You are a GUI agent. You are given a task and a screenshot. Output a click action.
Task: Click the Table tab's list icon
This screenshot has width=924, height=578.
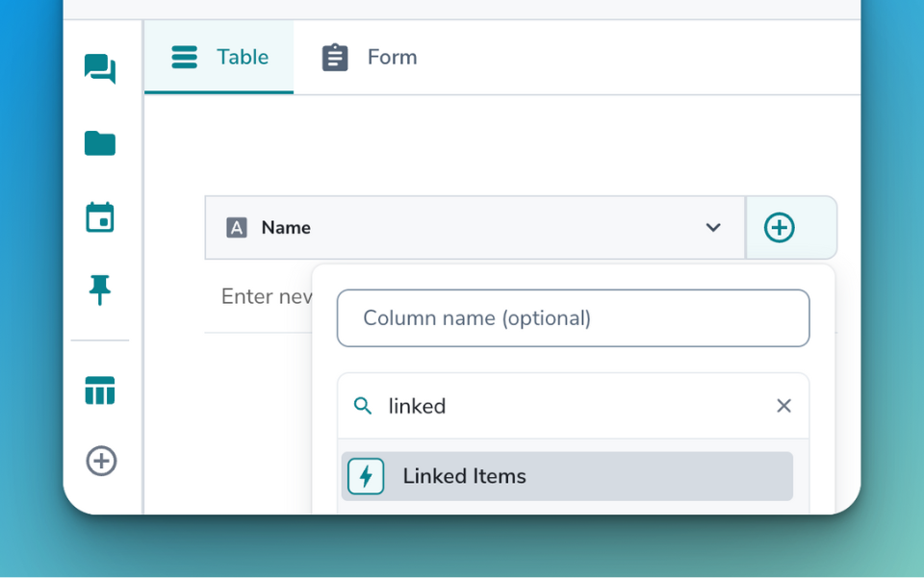tap(184, 57)
